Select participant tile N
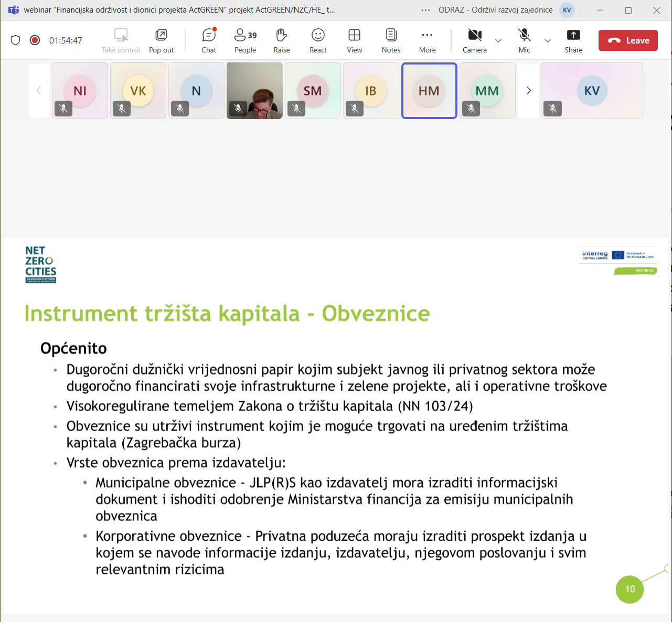Viewport: 672px width, 622px height. click(x=196, y=91)
